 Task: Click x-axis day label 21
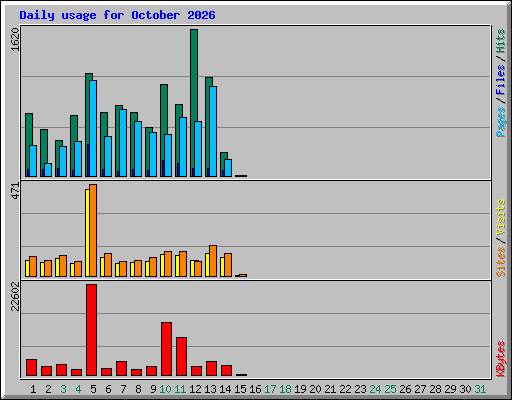330,389
